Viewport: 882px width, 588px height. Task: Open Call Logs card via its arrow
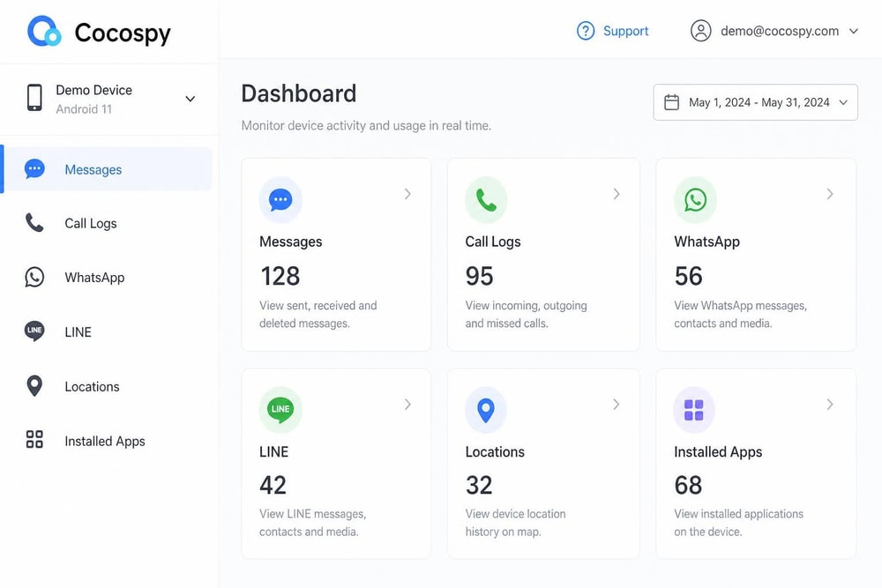tap(617, 194)
